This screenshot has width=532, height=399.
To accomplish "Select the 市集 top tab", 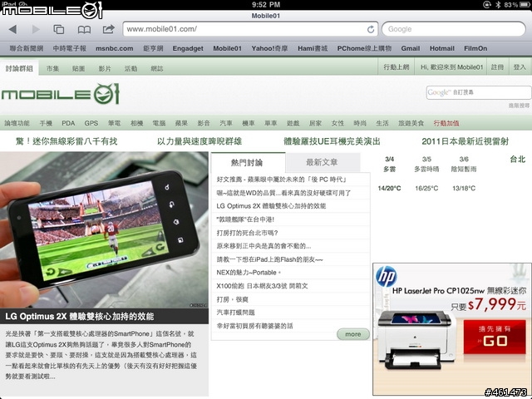I will coord(52,68).
